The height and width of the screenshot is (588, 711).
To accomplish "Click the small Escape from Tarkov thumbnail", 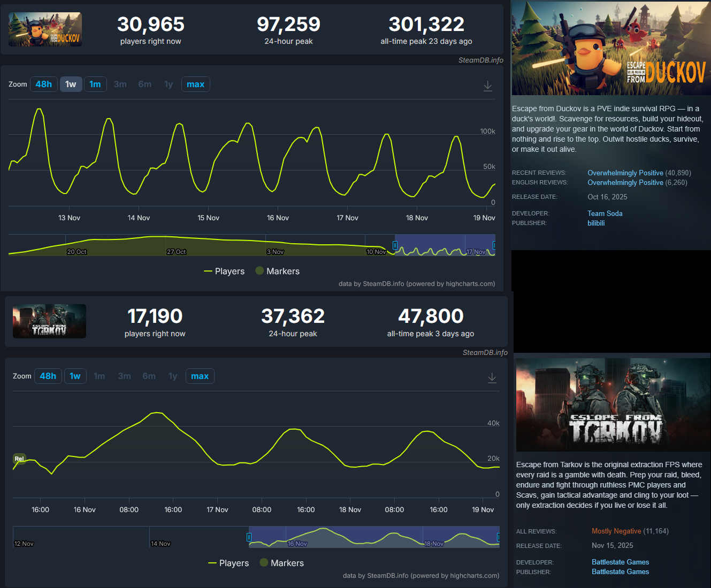I will (50, 321).
